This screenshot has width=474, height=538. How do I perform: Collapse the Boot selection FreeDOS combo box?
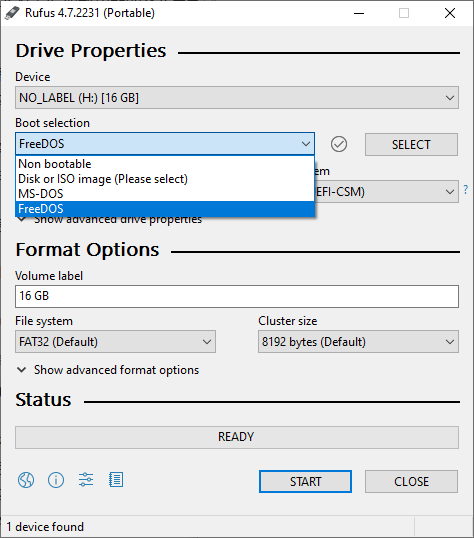(165, 144)
